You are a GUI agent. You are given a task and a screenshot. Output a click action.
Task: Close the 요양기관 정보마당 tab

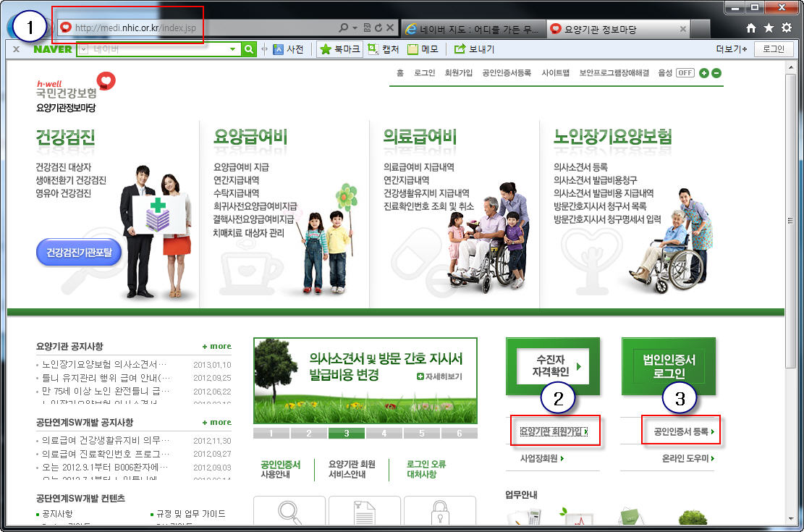683,29
